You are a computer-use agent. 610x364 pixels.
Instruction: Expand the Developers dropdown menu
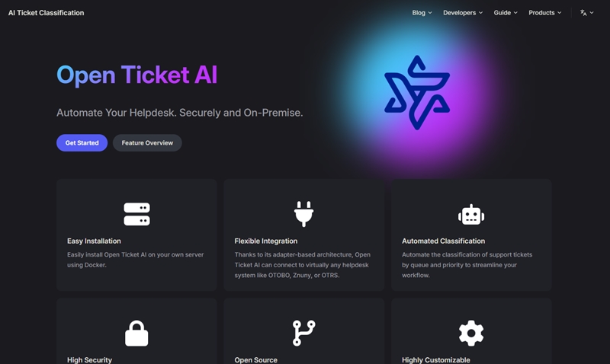pyautogui.click(x=463, y=13)
